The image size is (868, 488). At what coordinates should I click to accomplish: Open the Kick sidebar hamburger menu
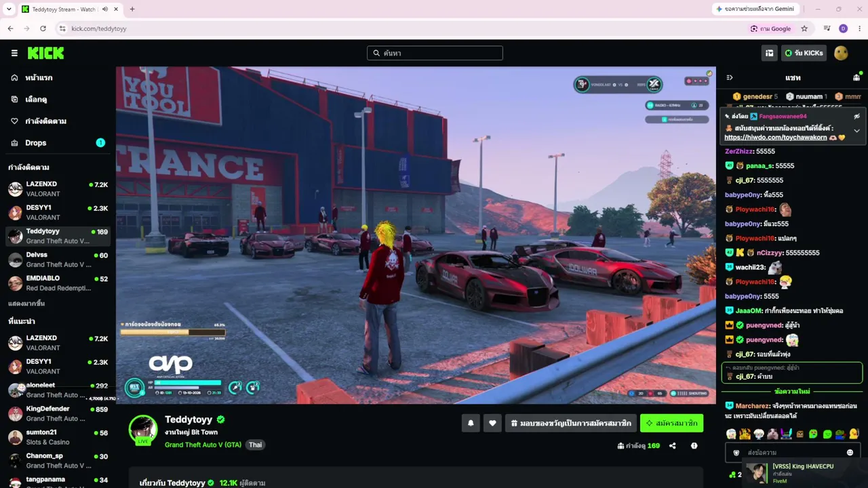(14, 53)
